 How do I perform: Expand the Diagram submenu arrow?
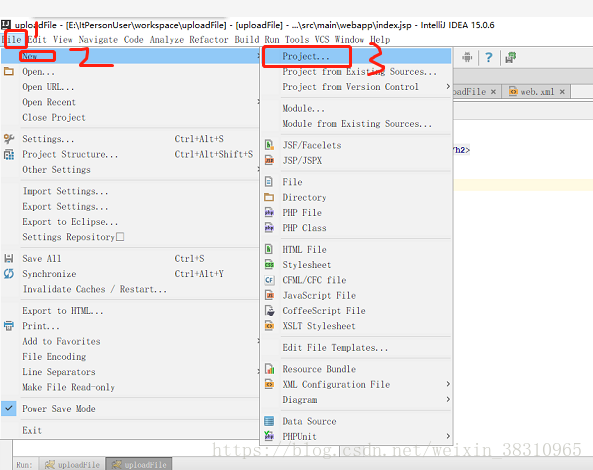448,399
